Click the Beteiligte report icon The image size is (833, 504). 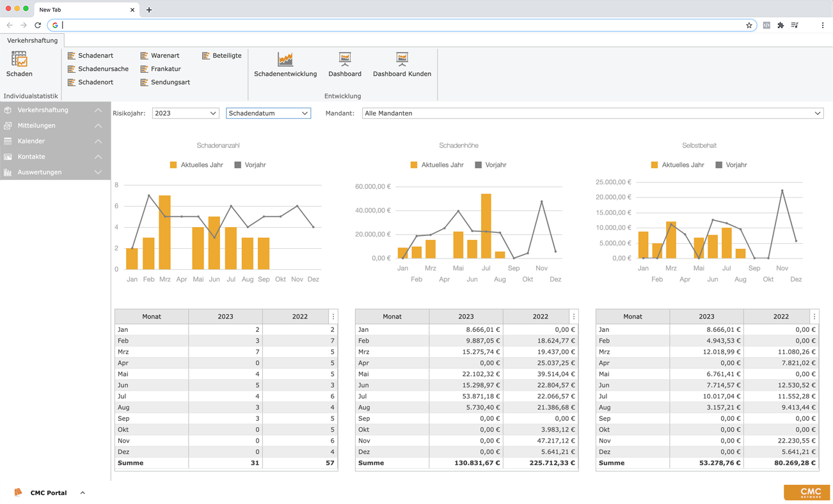[x=206, y=56]
